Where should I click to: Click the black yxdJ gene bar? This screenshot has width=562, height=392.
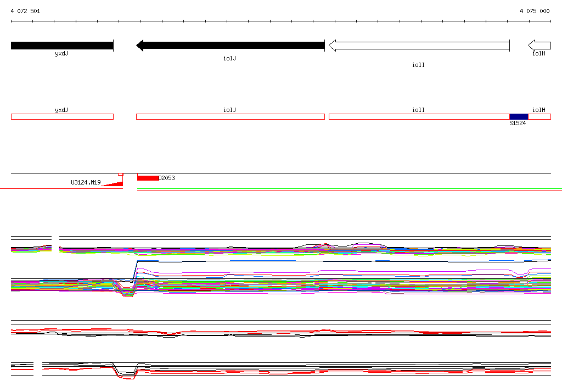(x=62, y=46)
